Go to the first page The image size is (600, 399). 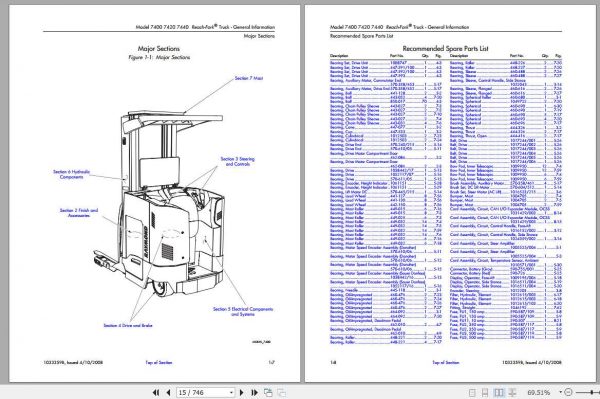coord(156,392)
